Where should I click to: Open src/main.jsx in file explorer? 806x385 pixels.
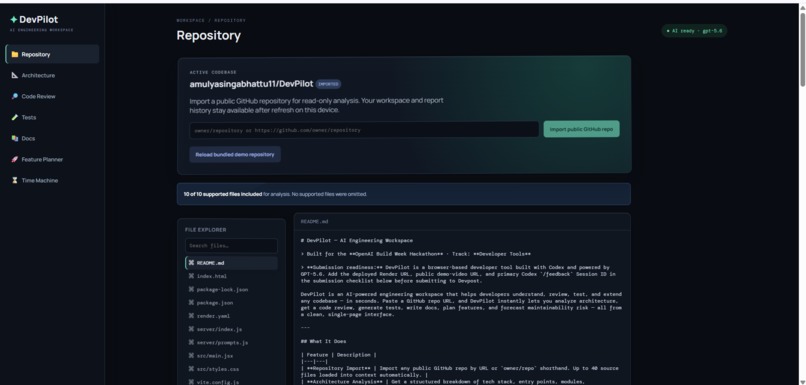pyautogui.click(x=231, y=356)
